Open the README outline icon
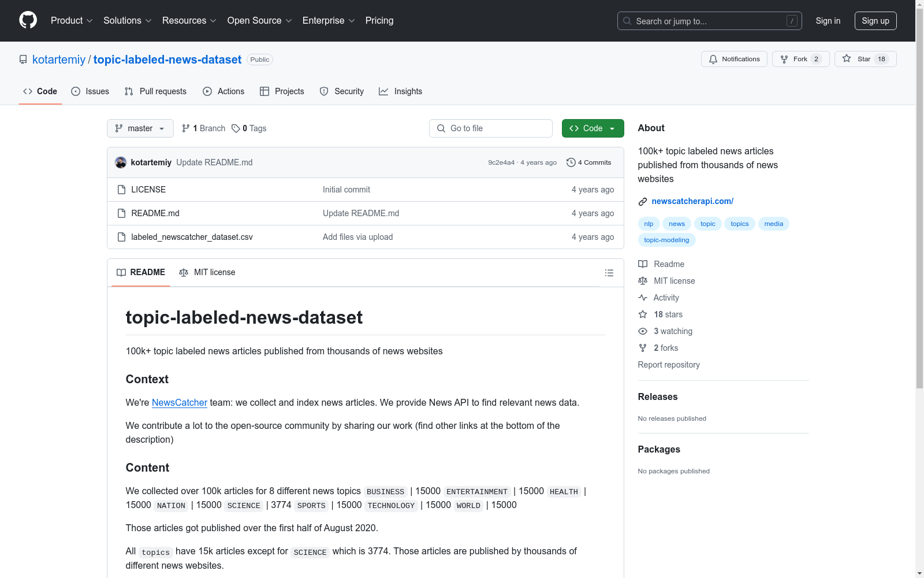The height and width of the screenshot is (578, 924). click(x=609, y=273)
